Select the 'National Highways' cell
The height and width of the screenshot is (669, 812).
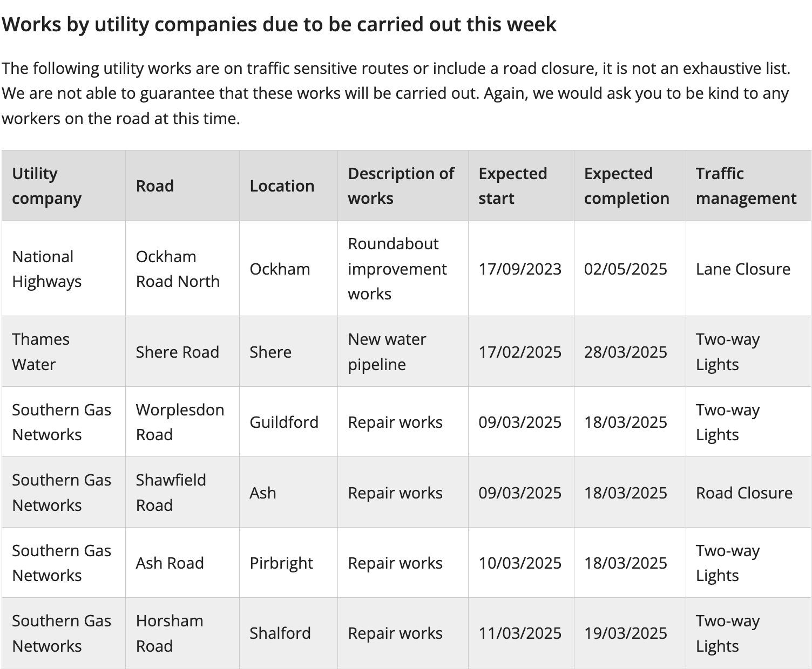tap(64, 269)
